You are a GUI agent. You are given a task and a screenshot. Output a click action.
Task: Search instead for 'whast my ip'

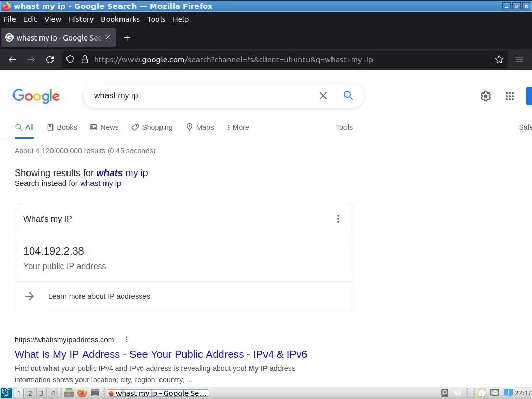tap(100, 183)
